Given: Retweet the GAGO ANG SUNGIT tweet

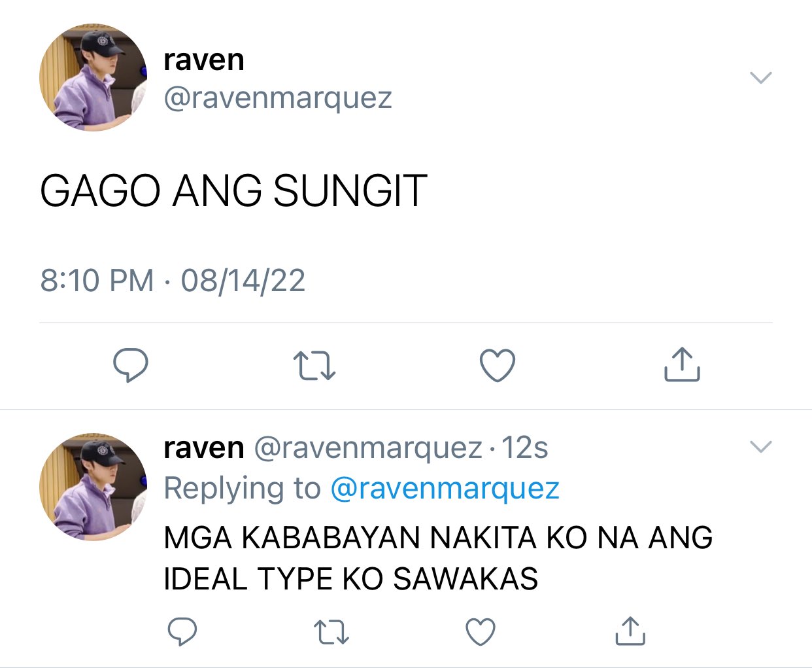Looking at the screenshot, I should [314, 366].
